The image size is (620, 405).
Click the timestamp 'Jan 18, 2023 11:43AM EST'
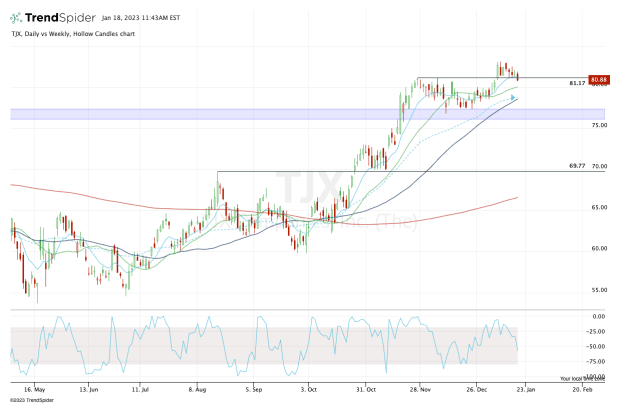click(x=141, y=18)
